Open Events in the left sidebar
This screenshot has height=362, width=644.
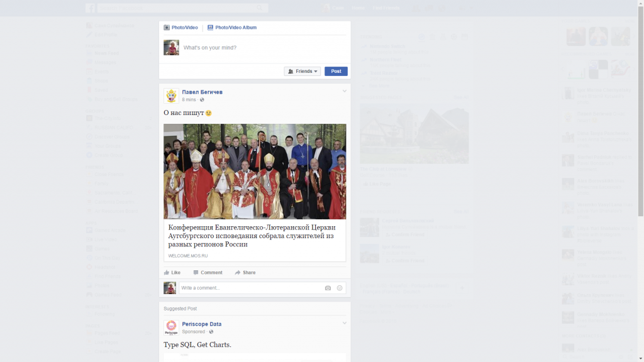(101, 72)
